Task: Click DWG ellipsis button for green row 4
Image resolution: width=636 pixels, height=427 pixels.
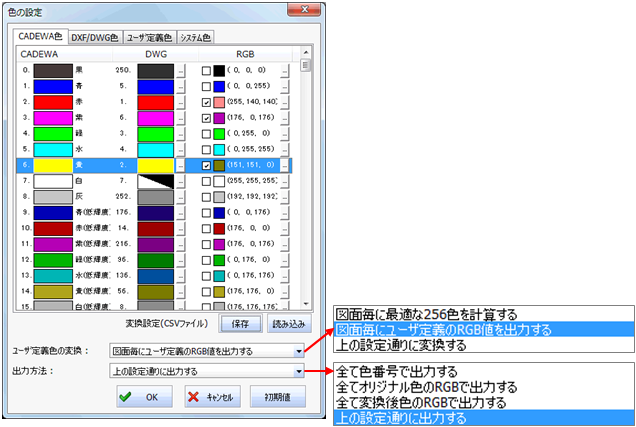Action: [181, 134]
